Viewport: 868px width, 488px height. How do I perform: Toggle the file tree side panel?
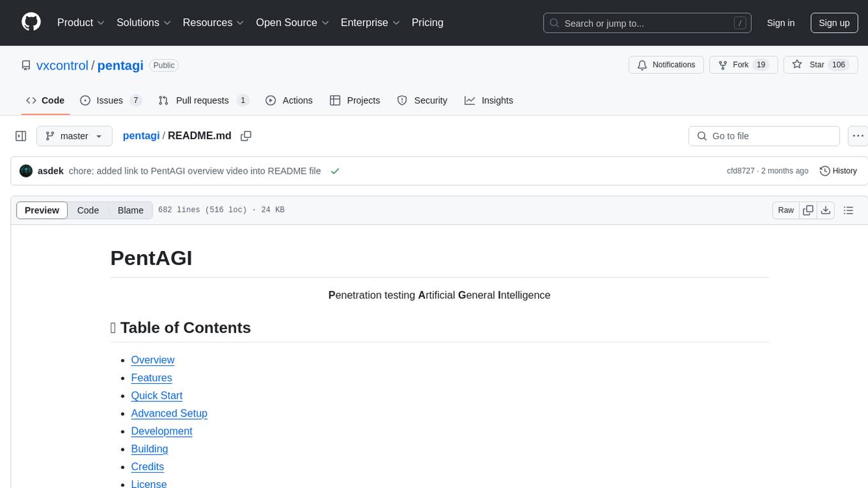pos(21,136)
